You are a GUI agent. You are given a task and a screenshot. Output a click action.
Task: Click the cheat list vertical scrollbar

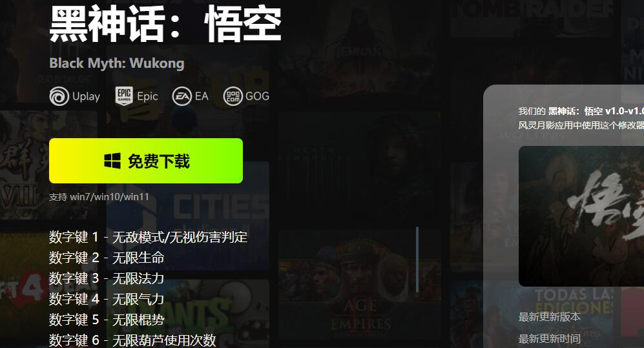click(417, 260)
